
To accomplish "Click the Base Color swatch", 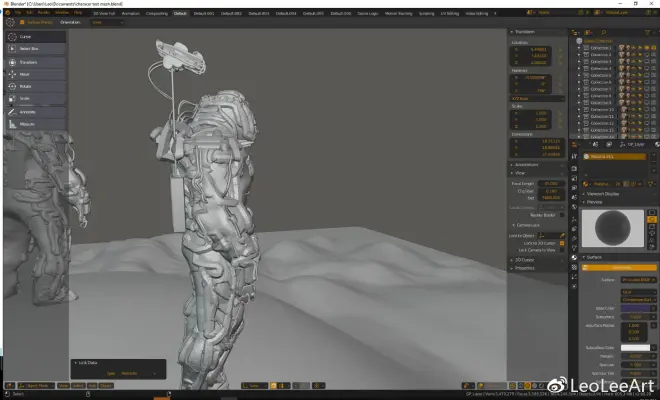I will [x=636, y=308].
